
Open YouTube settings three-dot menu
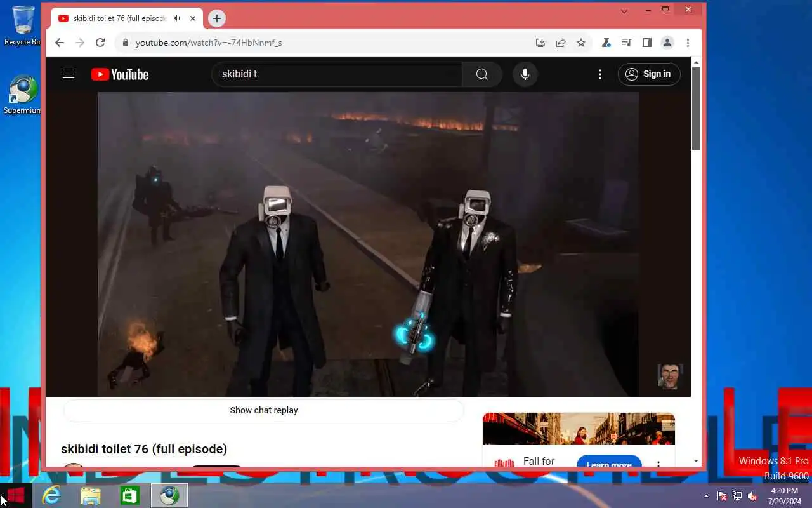(600, 74)
